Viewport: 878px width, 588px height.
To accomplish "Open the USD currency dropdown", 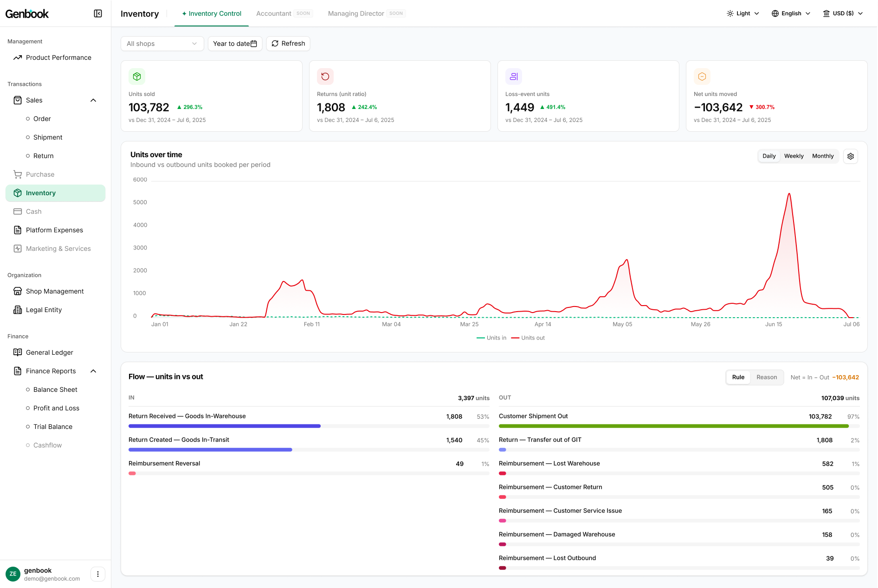I will pos(843,13).
